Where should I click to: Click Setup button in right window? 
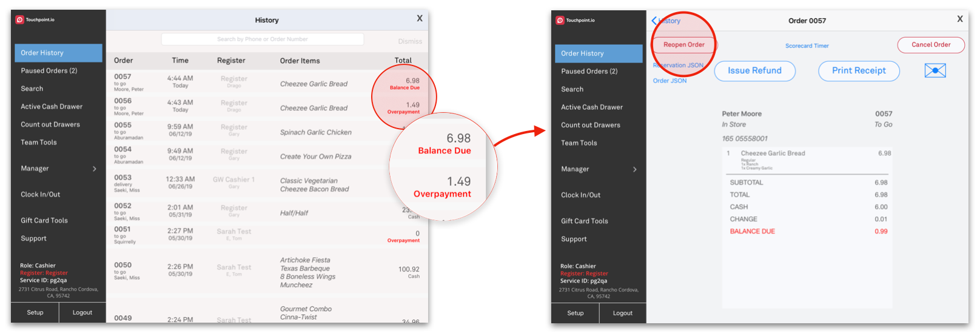[x=576, y=314]
